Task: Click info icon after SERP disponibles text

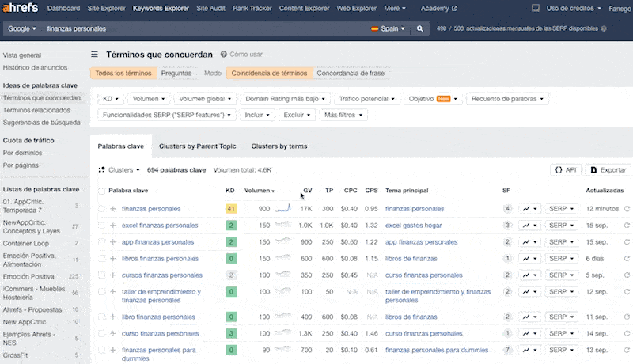Action: tap(604, 28)
